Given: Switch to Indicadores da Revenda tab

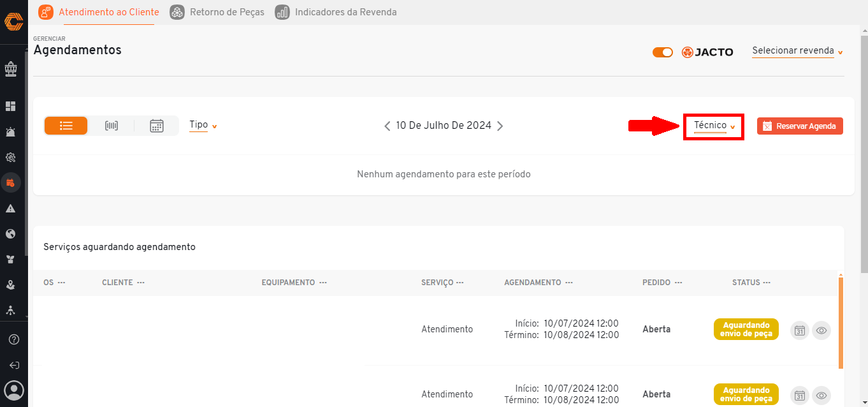Looking at the screenshot, I should click(336, 12).
